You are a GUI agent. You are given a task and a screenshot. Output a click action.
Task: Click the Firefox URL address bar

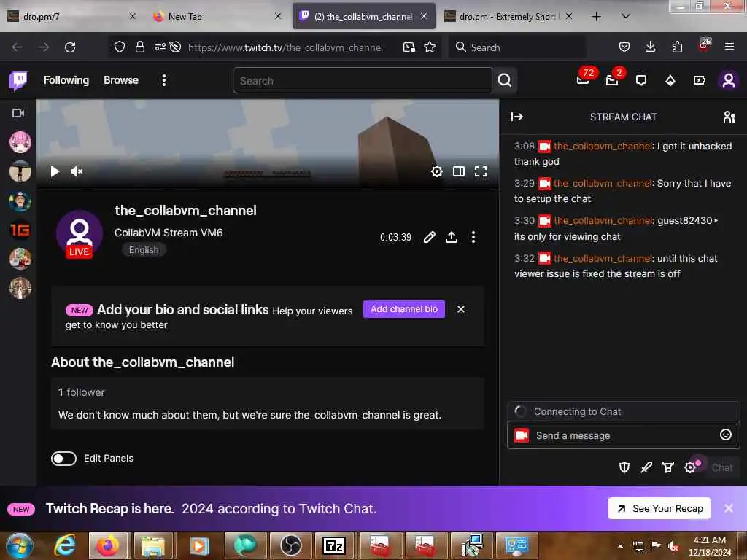[285, 47]
